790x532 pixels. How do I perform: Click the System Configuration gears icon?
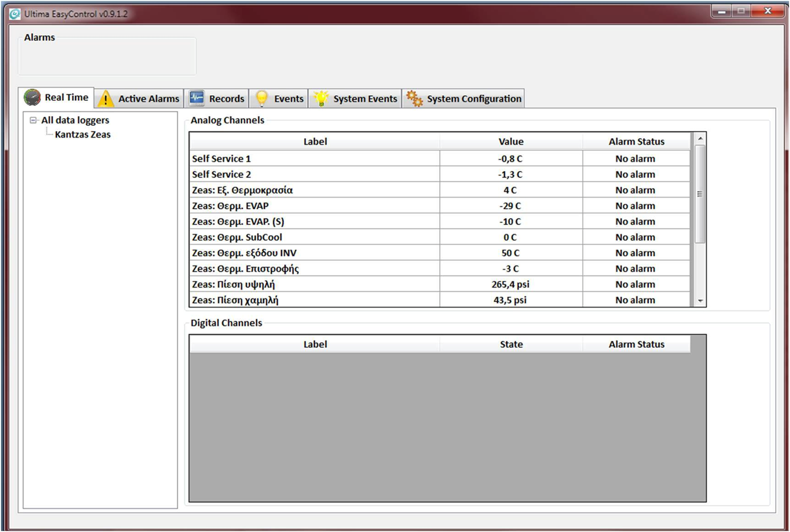[414, 98]
